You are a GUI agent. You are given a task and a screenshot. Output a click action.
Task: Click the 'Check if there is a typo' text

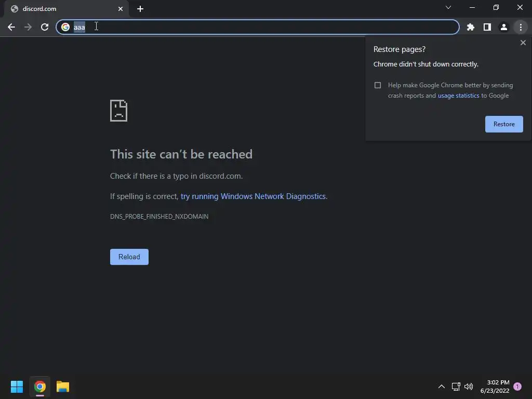[x=177, y=176]
